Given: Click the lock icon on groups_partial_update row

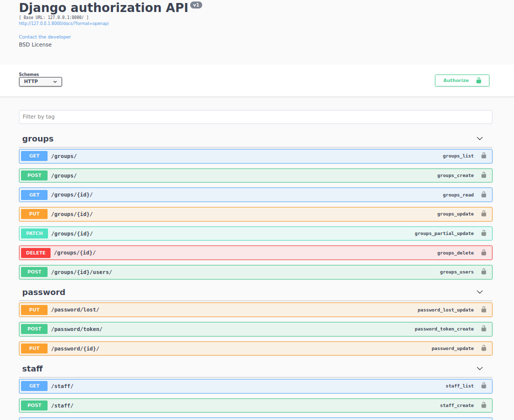Looking at the screenshot, I should click(483, 233).
